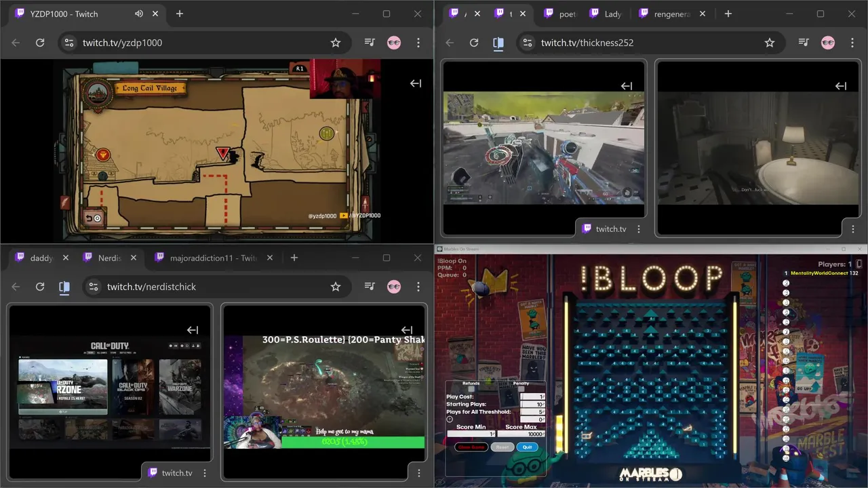Screen dimensions: 868x488
Task: Click the back button at the map's bottom-left
Action: tap(94, 218)
